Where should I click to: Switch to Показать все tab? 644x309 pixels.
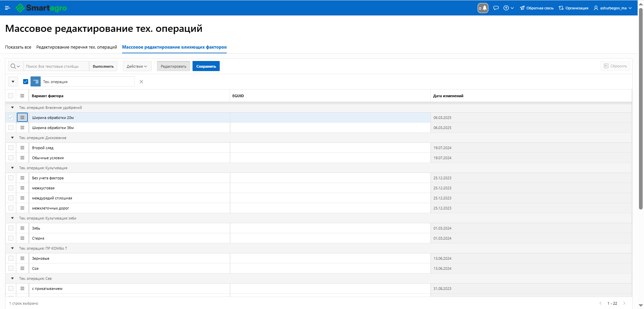18,47
